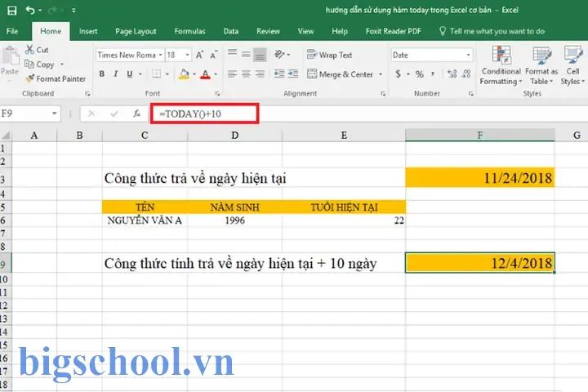Click the Insert Function fx icon

(137, 114)
